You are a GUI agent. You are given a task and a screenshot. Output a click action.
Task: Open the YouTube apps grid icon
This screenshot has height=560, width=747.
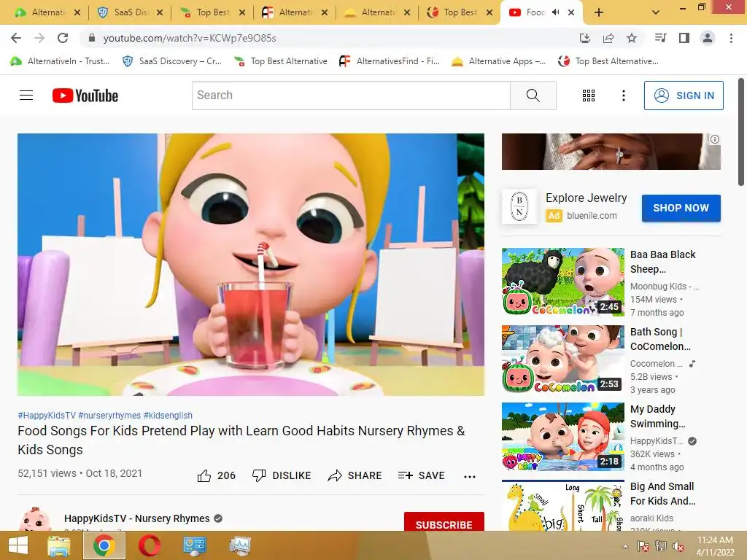(x=589, y=96)
